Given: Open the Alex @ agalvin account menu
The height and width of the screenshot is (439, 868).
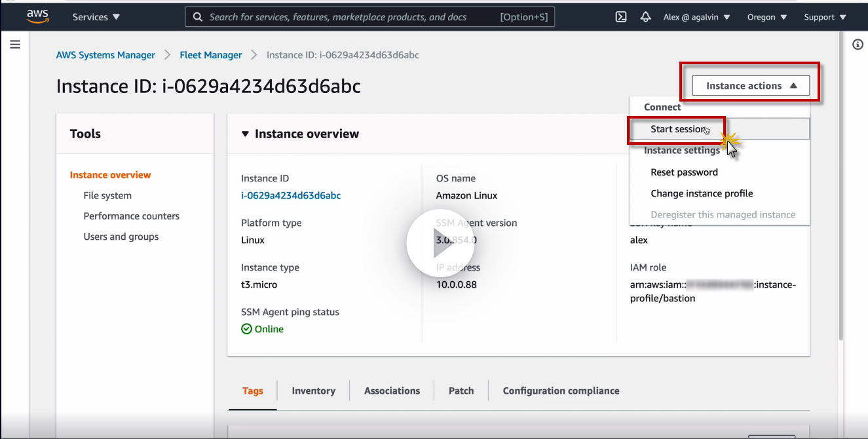Looking at the screenshot, I should [x=696, y=17].
